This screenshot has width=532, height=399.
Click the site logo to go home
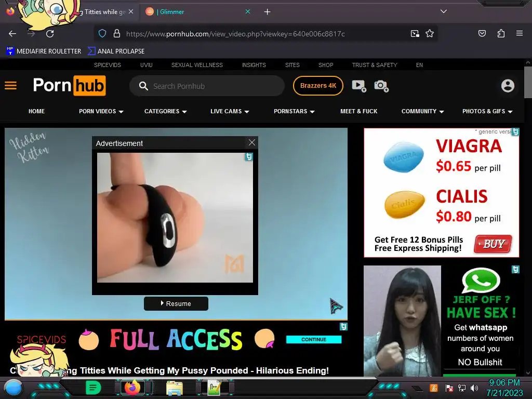69,86
